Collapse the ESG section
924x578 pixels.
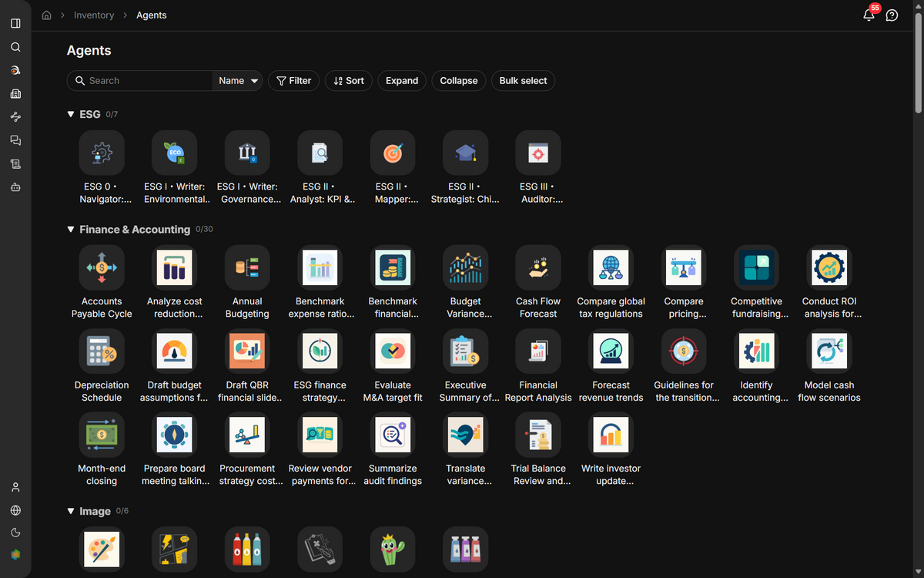(71, 114)
